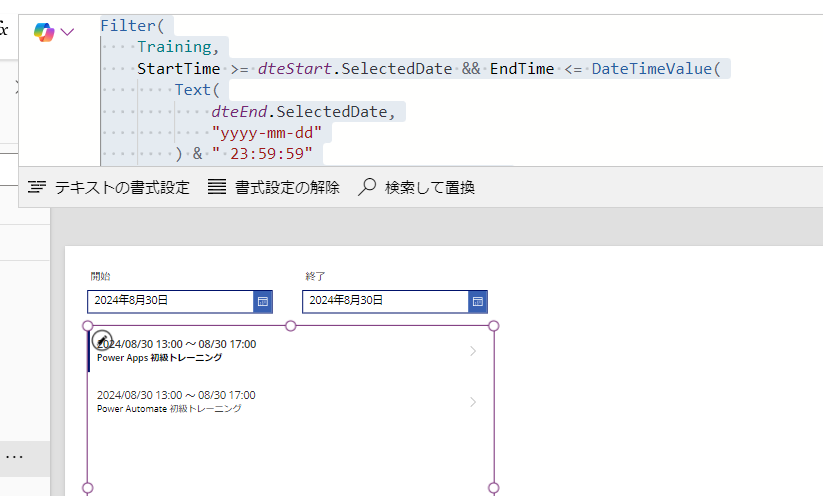Screen dimensions: 823x496
Task: Click the Filter( function in formula
Action: (x=132, y=26)
